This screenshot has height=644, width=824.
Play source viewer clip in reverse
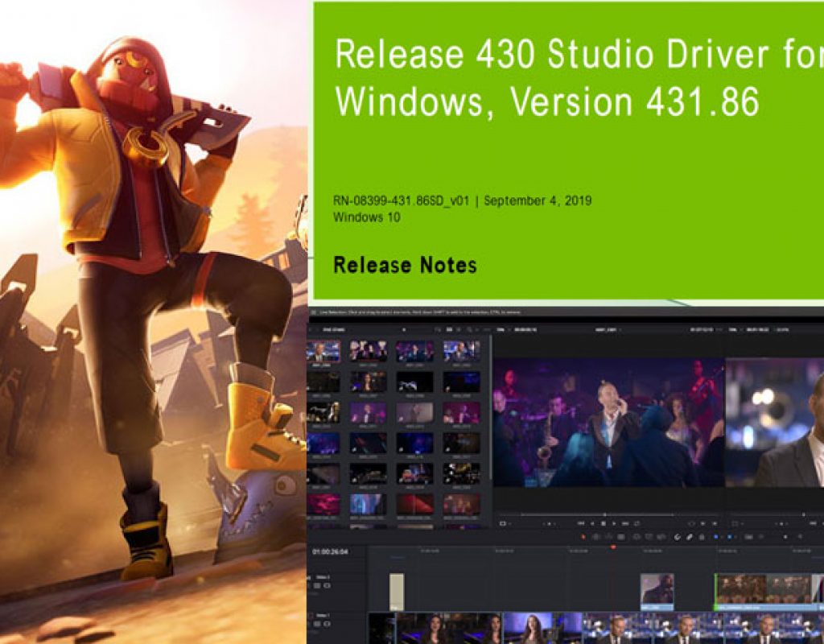592,523
